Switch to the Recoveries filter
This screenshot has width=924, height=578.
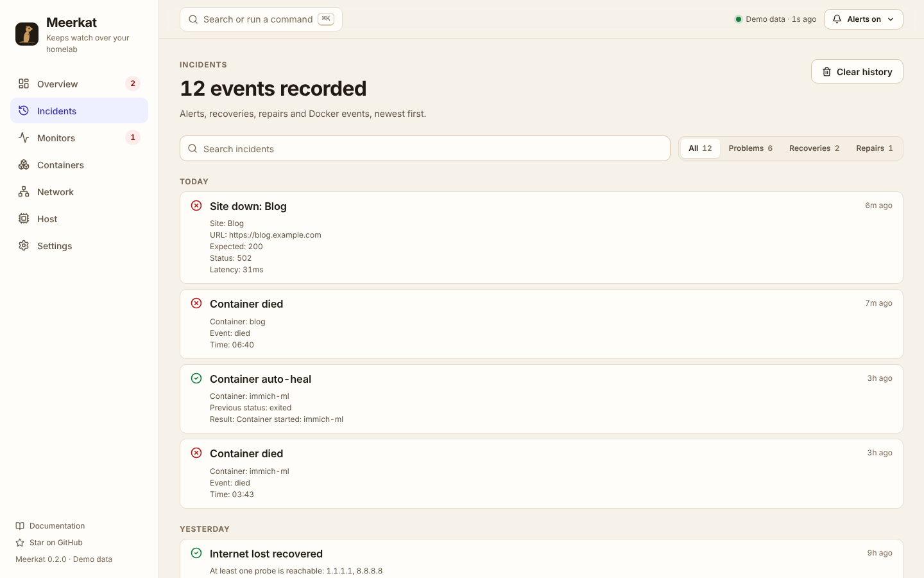[814, 148]
